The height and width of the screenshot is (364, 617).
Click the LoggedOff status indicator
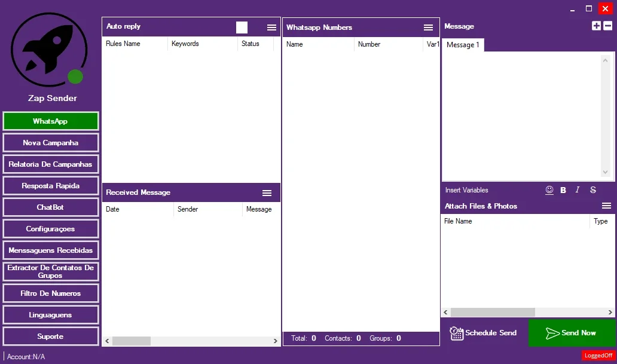click(598, 356)
